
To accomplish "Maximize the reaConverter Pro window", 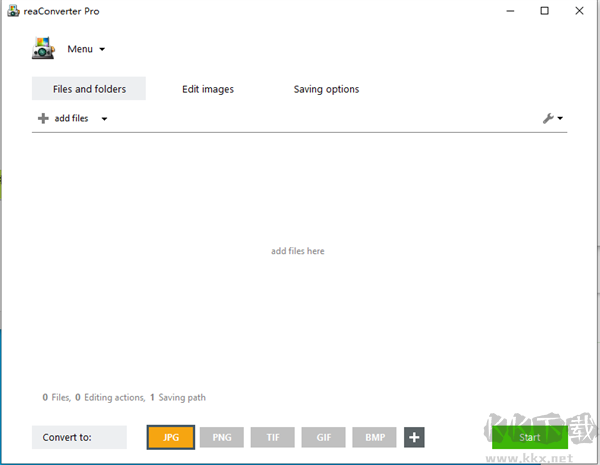I will (x=544, y=11).
